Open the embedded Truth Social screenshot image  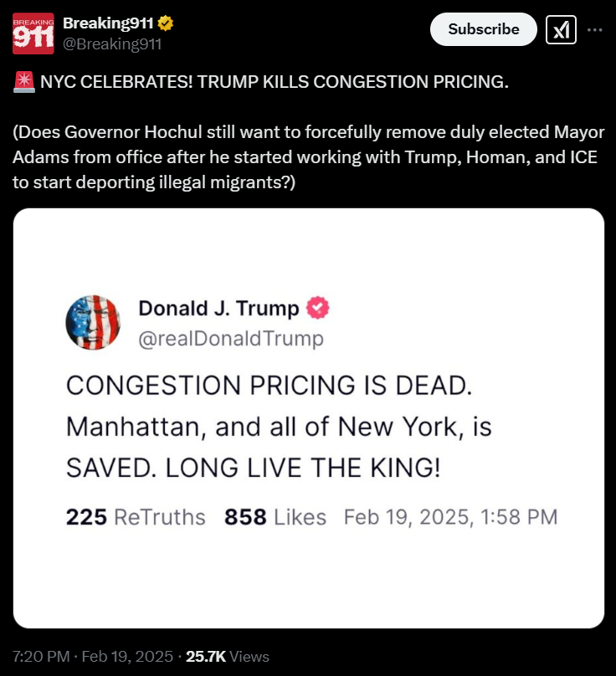point(309,418)
